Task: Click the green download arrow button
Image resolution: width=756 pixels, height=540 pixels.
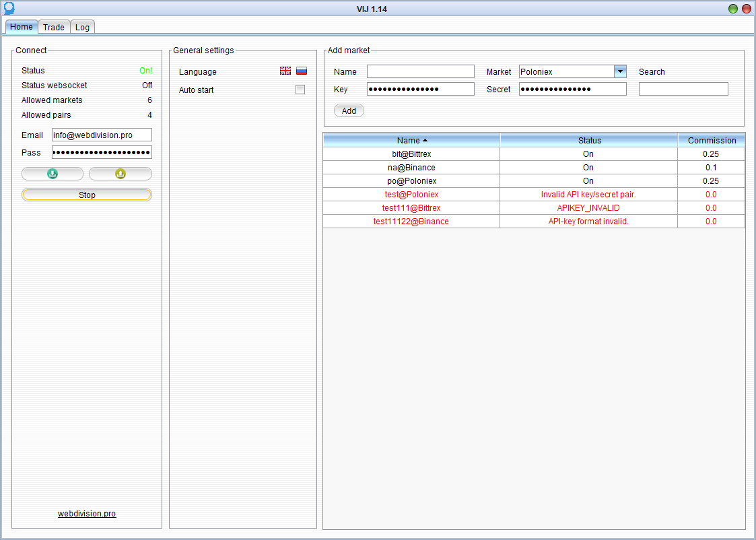Action: tap(53, 174)
